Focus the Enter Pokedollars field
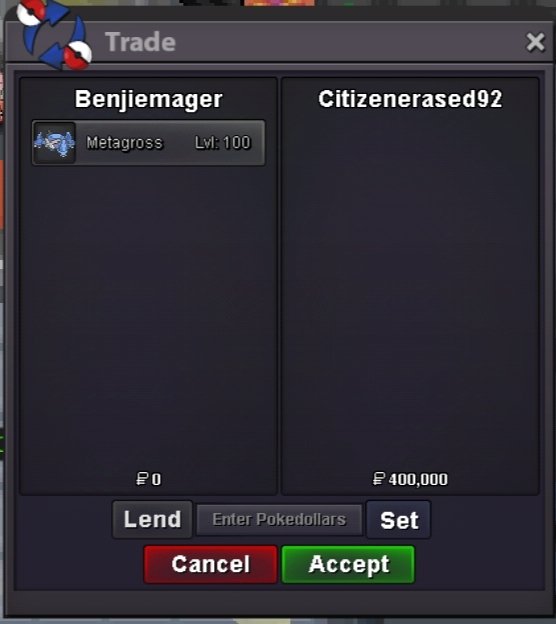Viewport: 556px width, 624px height. point(279,520)
